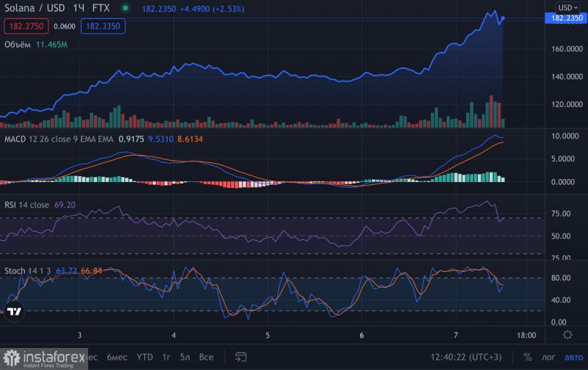Select the Все time range
The width and height of the screenshot is (588, 370).
tap(207, 357)
